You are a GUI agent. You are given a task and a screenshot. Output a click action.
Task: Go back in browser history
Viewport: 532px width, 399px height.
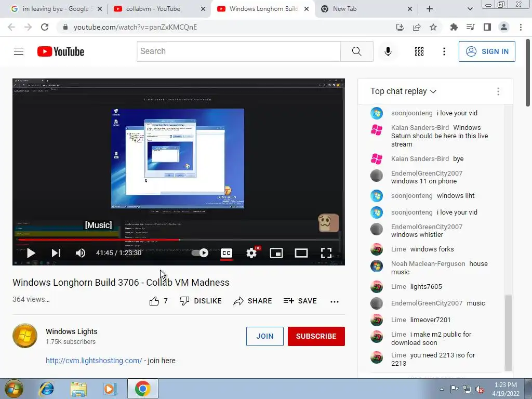(x=11, y=27)
